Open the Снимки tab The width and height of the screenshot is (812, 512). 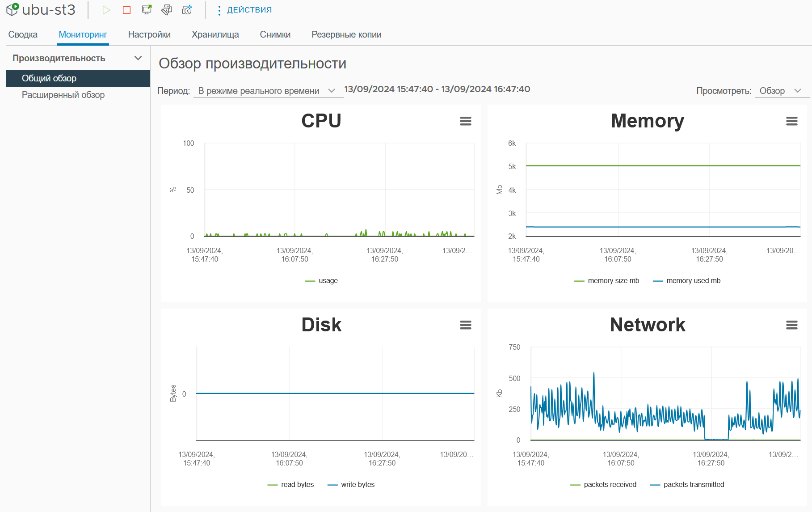275,34
